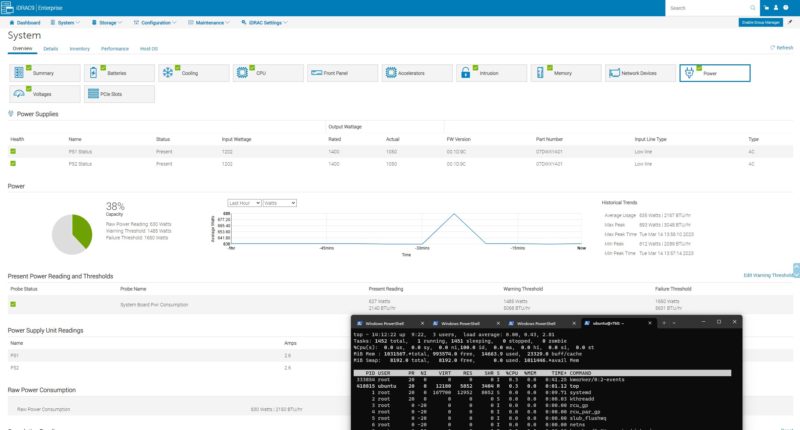Click the Enable Group Manager button

click(760, 21)
